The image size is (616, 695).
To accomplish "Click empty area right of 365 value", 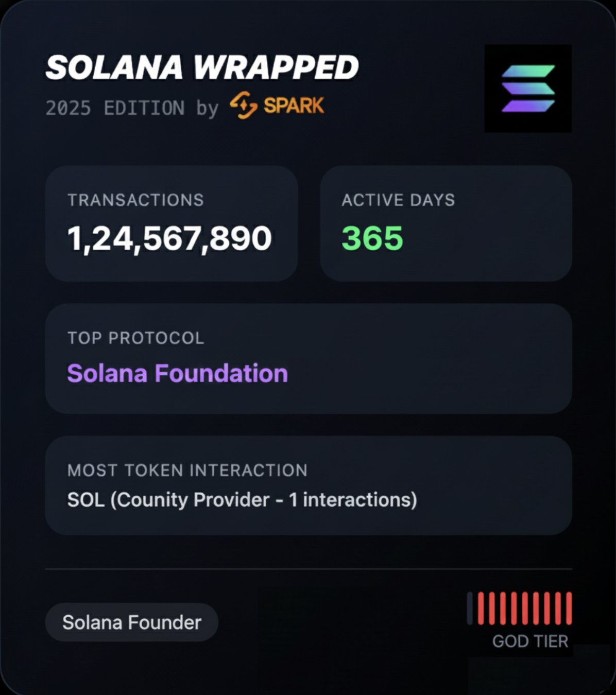I will tap(489, 239).
